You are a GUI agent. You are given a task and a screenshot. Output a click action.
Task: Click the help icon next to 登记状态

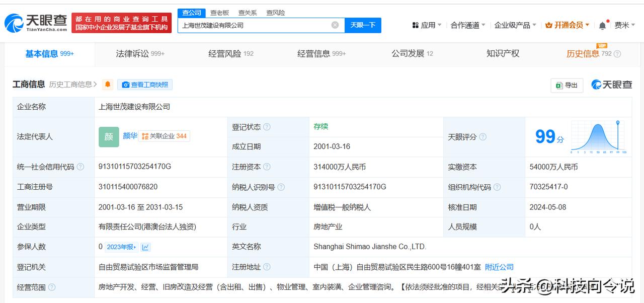click(x=267, y=127)
